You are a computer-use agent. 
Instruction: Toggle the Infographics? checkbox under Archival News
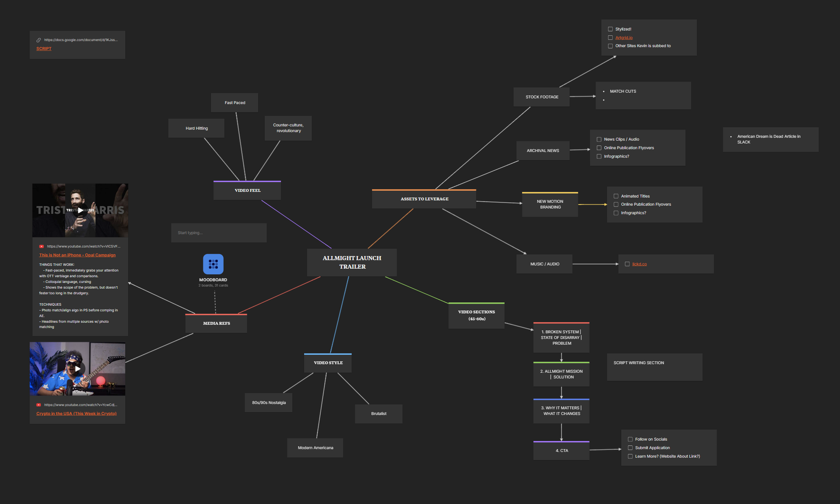coord(599,156)
